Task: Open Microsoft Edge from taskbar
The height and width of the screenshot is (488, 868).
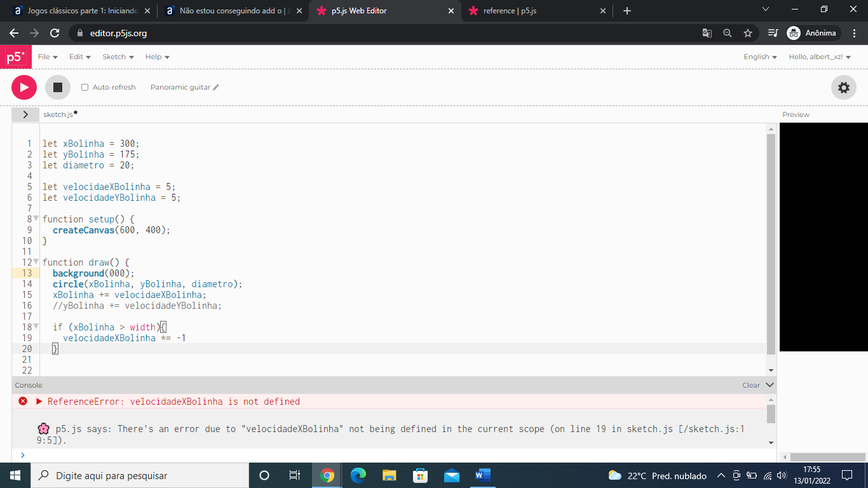Action: [x=358, y=475]
